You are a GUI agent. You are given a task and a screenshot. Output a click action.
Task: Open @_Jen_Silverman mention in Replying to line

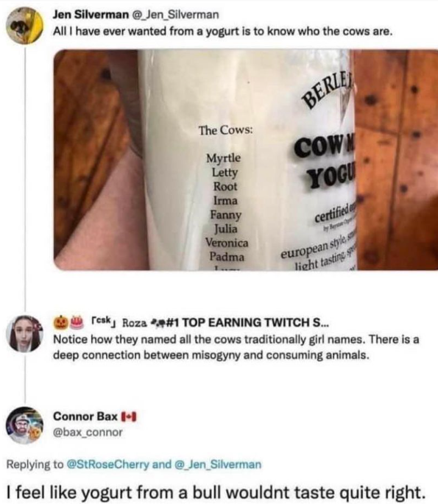click(218, 464)
